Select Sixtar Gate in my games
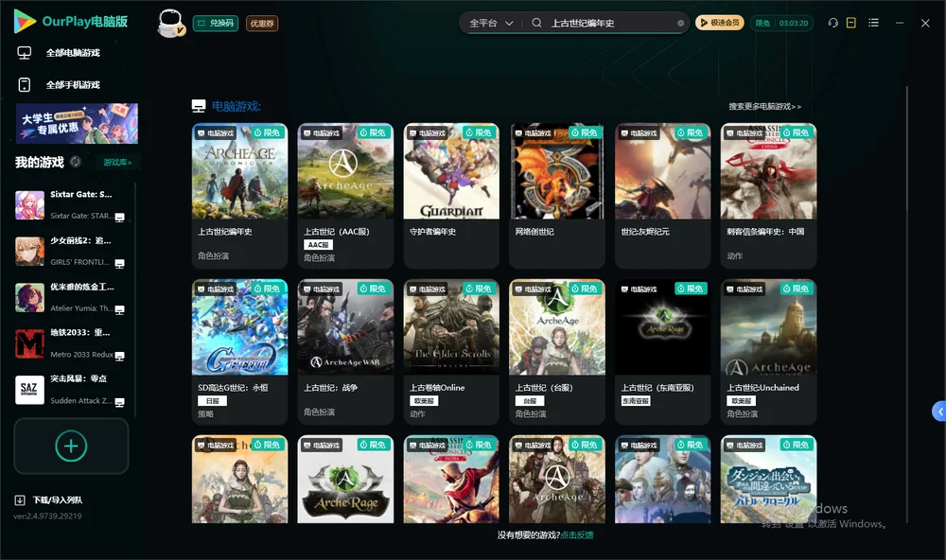Viewport: 946px width, 560px height. point(71,205)
